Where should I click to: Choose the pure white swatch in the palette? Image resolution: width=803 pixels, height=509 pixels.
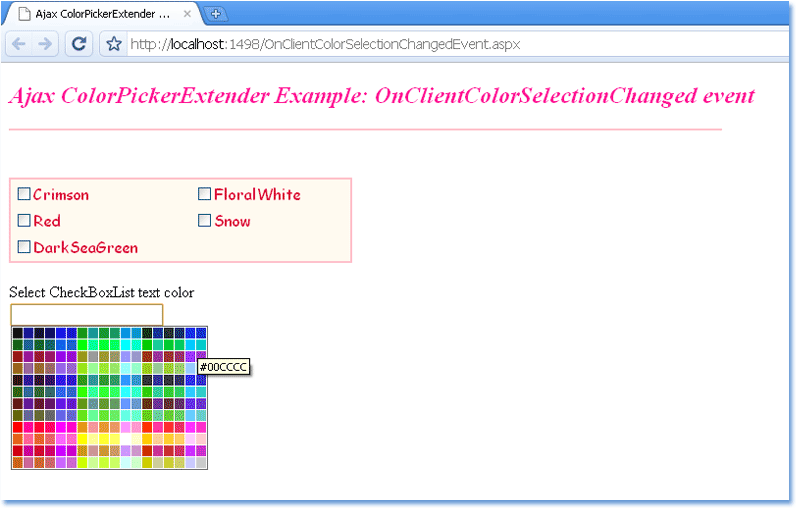point(125,439)
